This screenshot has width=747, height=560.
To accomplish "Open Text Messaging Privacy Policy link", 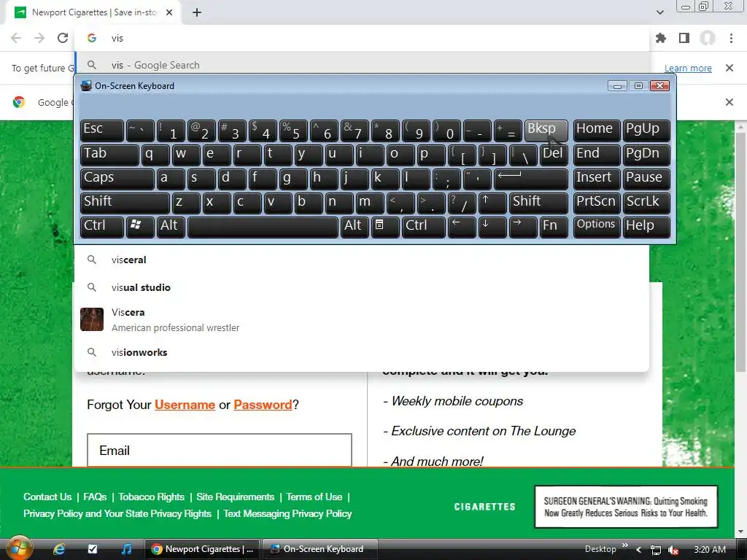I will [287, 513].
